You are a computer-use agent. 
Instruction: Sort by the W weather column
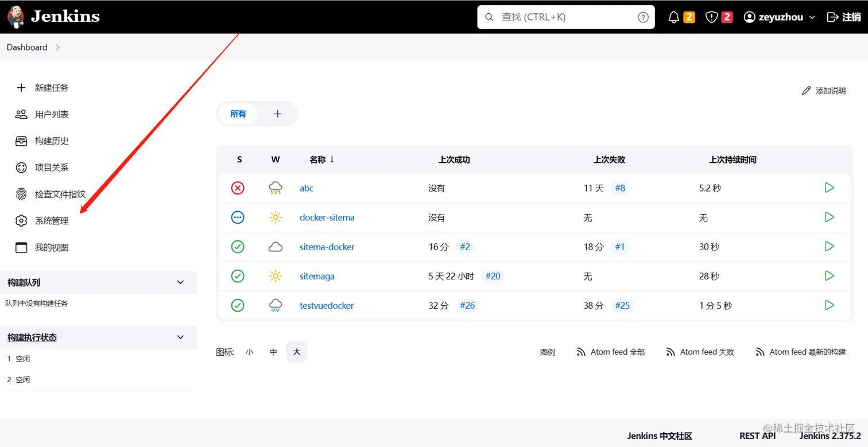tap(276, 160)
